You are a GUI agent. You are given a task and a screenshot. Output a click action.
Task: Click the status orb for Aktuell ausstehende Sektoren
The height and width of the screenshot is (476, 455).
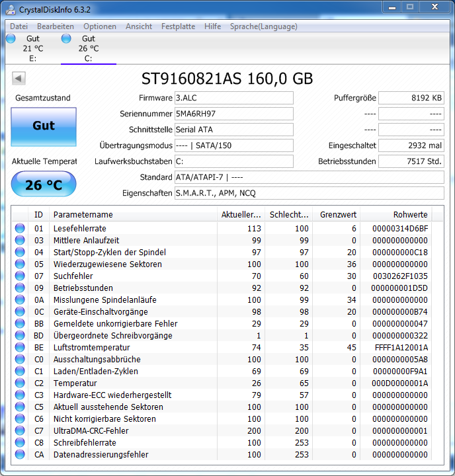click(20, 407)
